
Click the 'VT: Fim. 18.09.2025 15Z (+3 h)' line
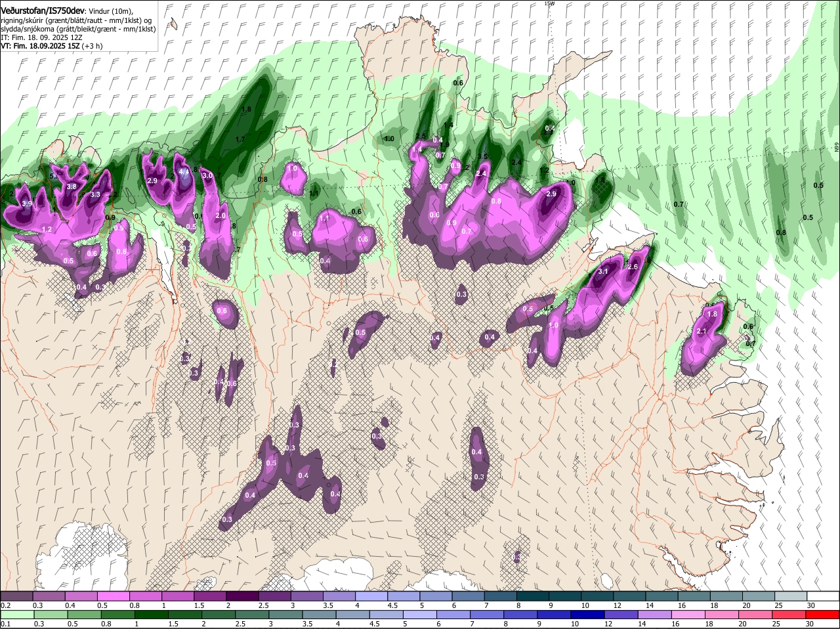point(51,47)
